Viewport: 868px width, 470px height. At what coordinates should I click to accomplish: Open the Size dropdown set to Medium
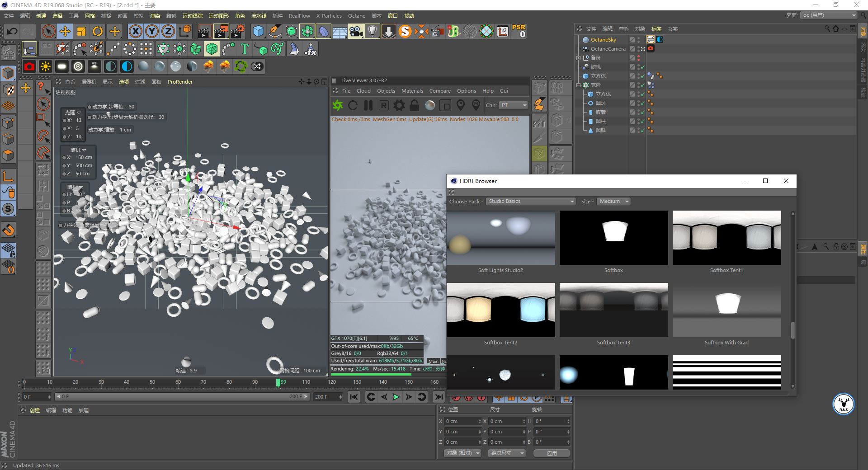pos(613,202)
